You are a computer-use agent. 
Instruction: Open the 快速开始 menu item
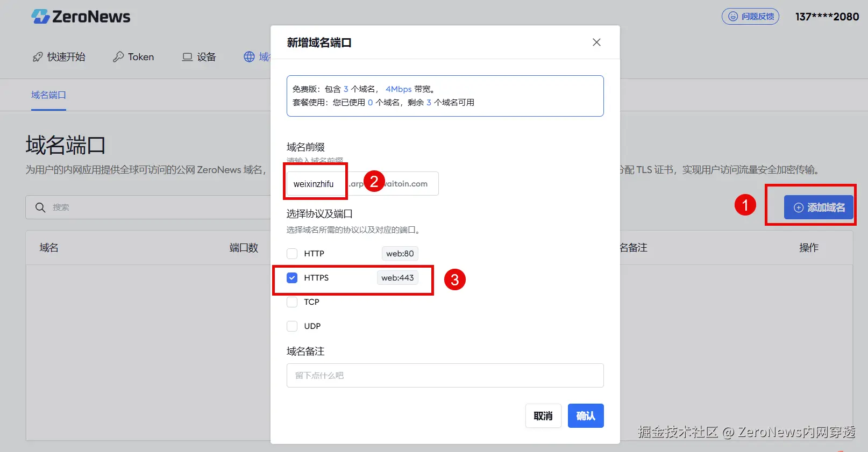coord(59,57)
